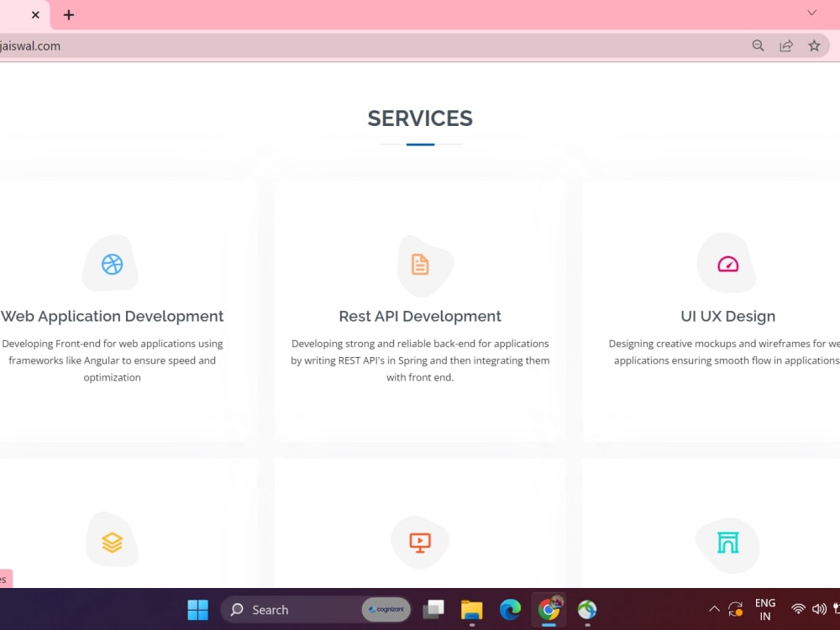Image resolution: width=840 pixels, height=630 pixels.
Task: Click the share page icon in address bar
Action: (x=786, y=45)
